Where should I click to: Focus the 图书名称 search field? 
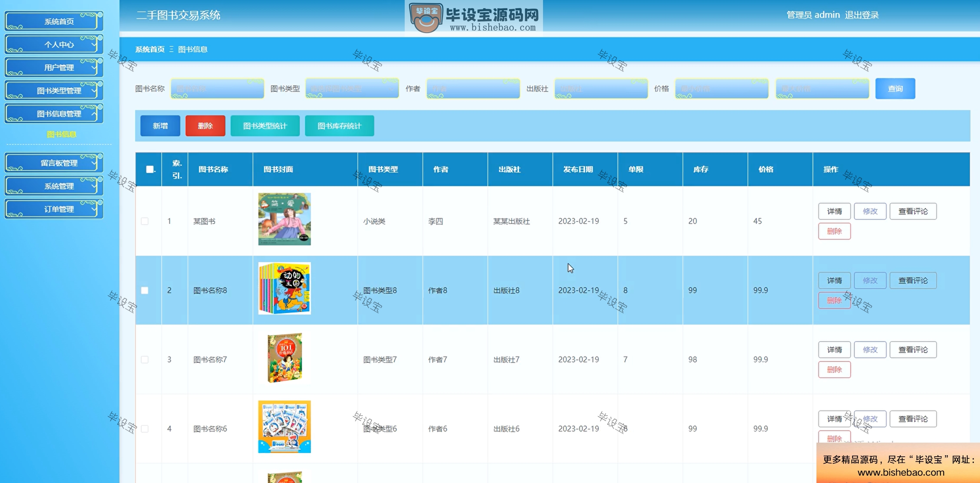pyautogui.click(x=217, y=88)
